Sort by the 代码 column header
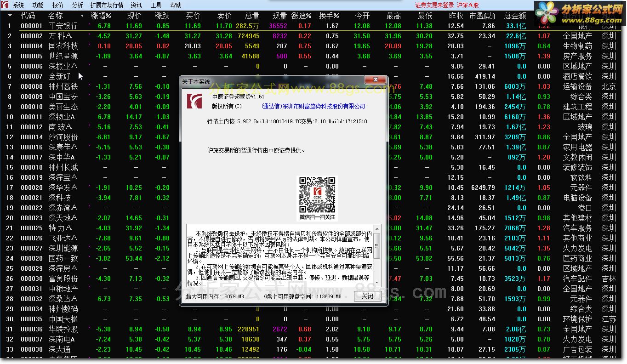 click(28, 16)
